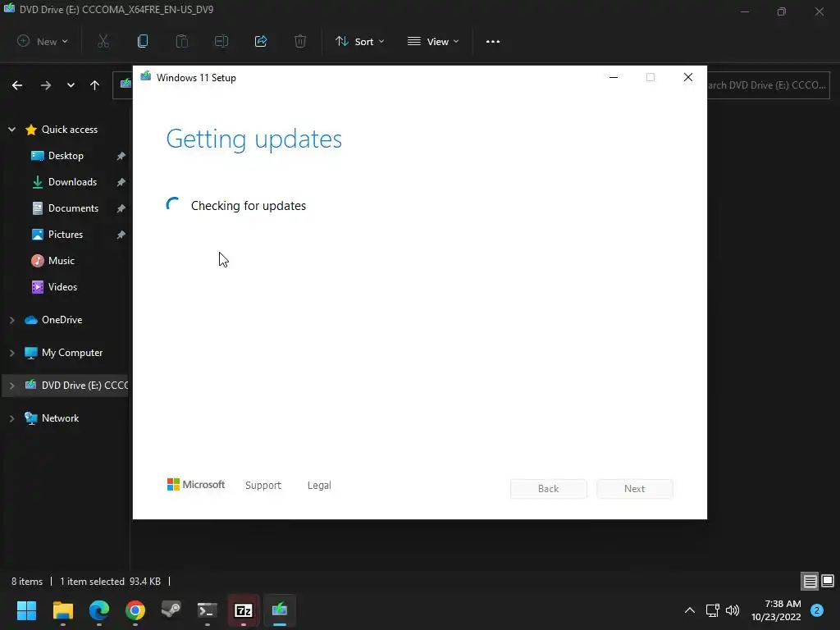Select OneDrive in the navigation pane
Image resolution: width=840 pixels, height=630 pixels.
click(x=62, y=320)
